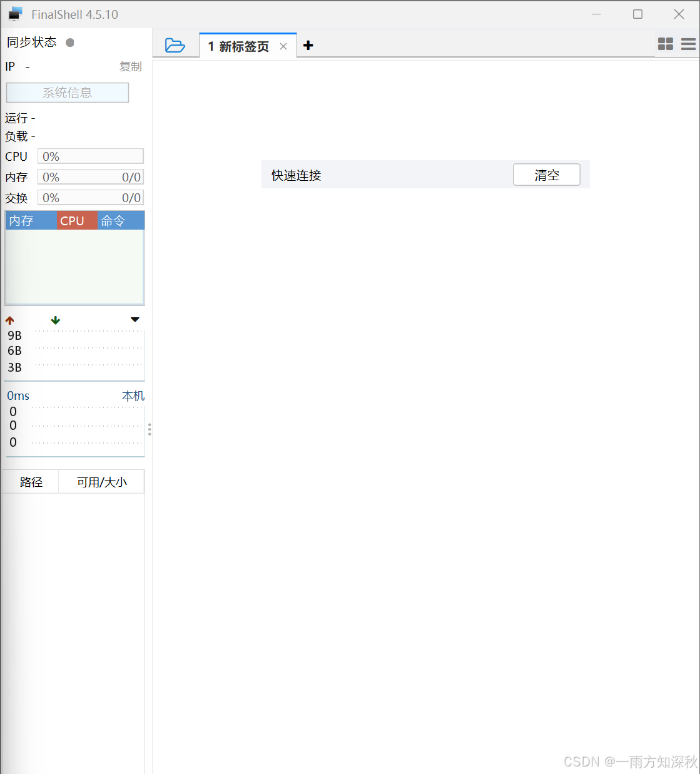The height and width of the screenshot is (774, 700).
Task: Click the green download arrow icon
Action: point(56,320)
